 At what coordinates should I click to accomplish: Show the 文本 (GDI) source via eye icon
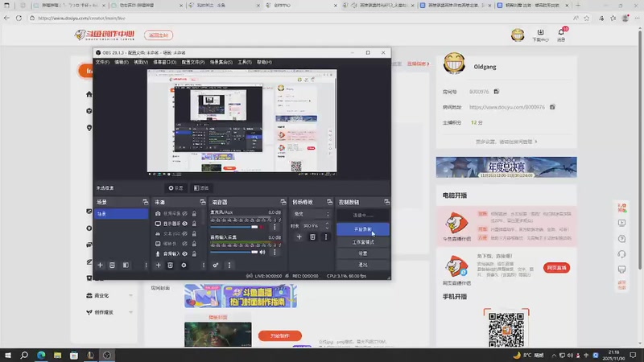185,233
